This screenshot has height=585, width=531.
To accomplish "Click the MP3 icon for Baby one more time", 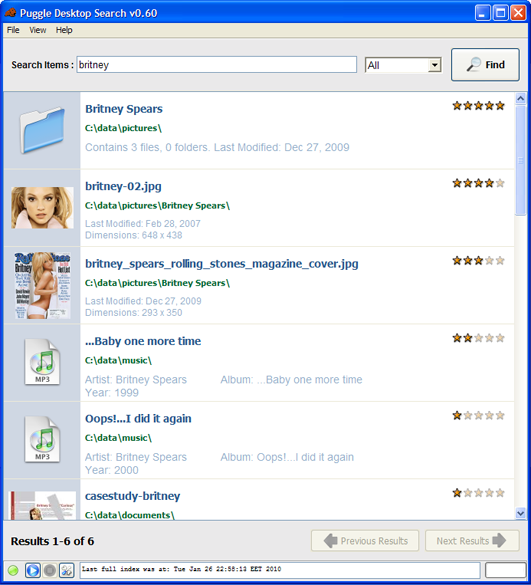I will [x=42, y=362].
